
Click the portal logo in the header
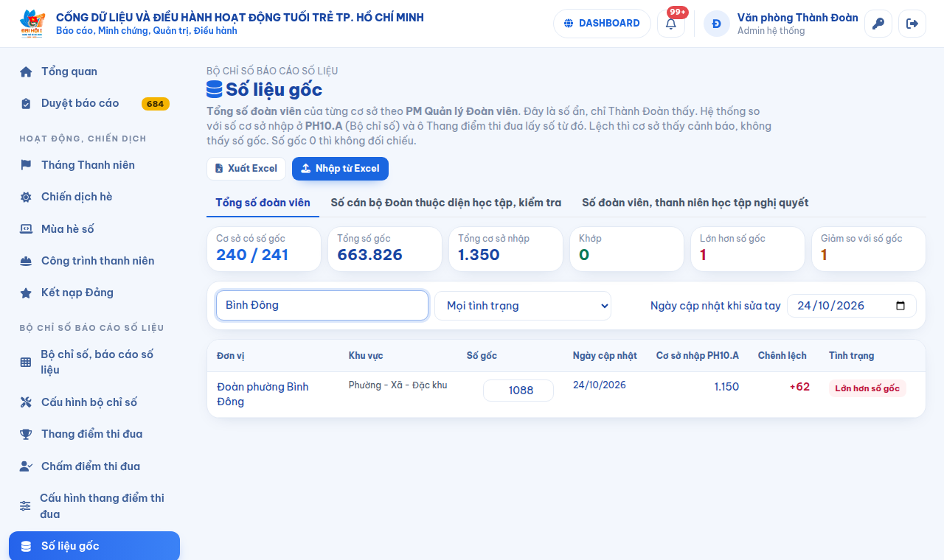[x=32, y=24]
